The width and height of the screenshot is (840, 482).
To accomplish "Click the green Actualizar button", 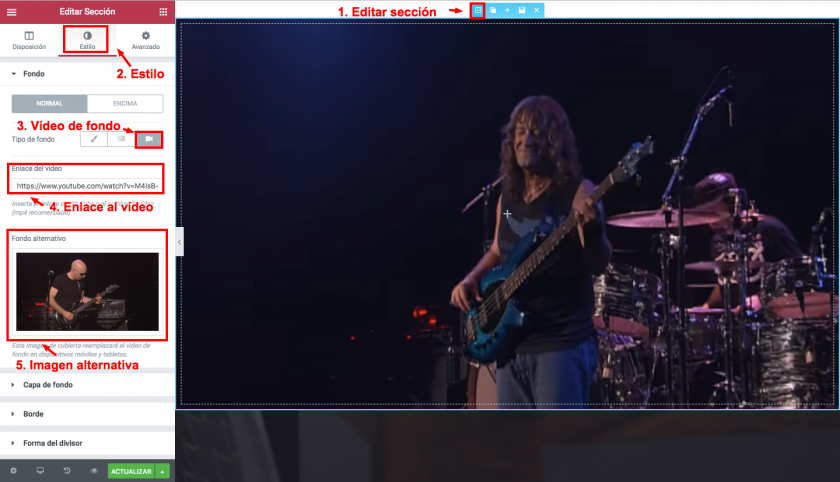I will point(130,470).
